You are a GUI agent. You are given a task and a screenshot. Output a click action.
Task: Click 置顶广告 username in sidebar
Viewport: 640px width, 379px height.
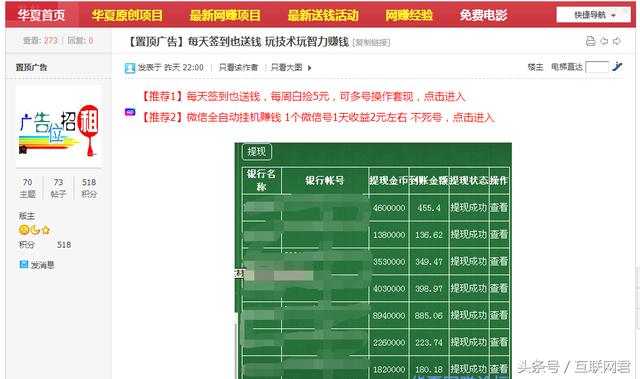(31, 67)
